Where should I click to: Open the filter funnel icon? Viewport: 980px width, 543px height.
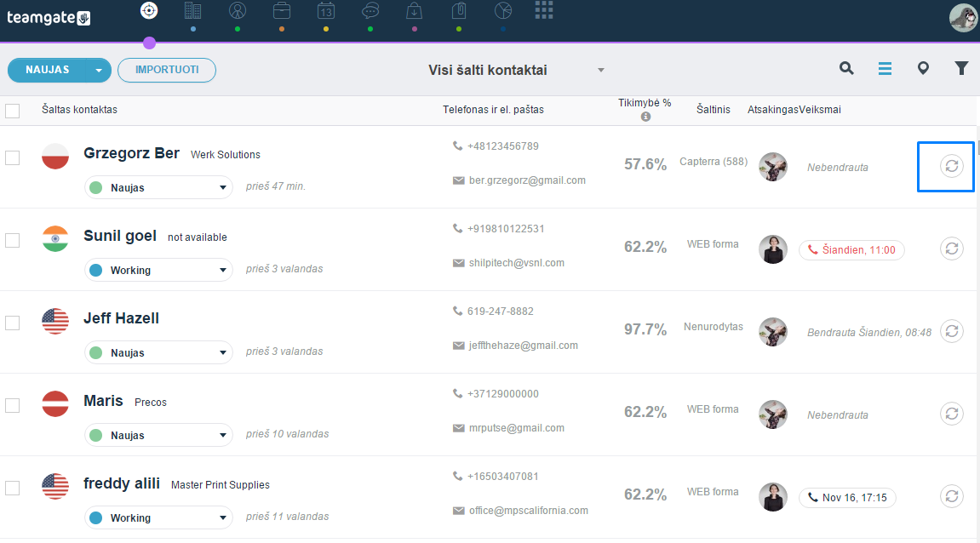pos(961,69)
